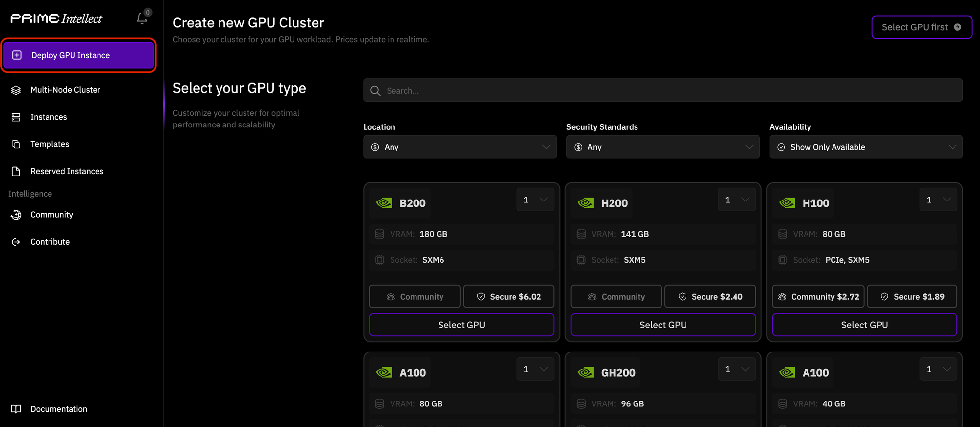Choose Secure $6.02 on B200 card
The image size is (980, 427).
pyautogui.click(x=509, y=297)
